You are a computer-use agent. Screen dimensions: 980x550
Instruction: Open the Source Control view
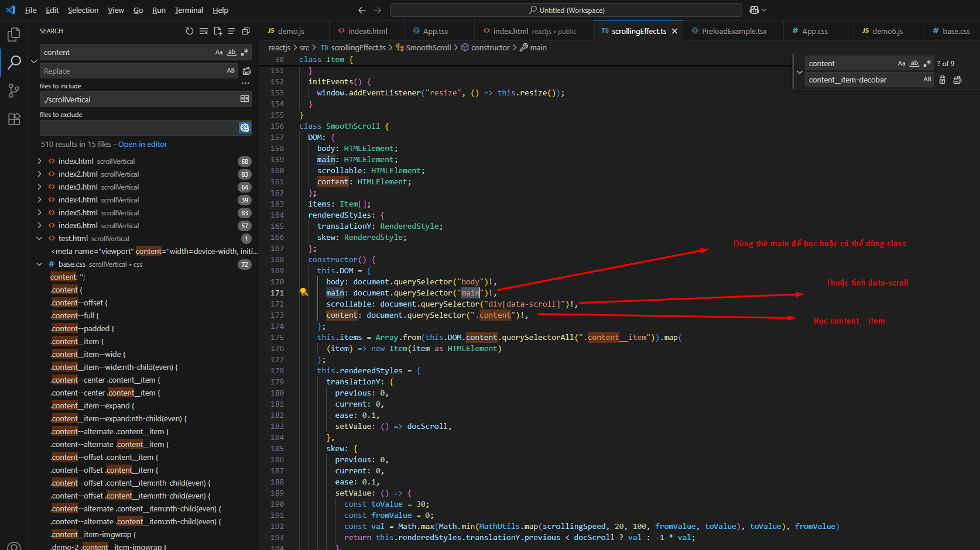[14, 91]
